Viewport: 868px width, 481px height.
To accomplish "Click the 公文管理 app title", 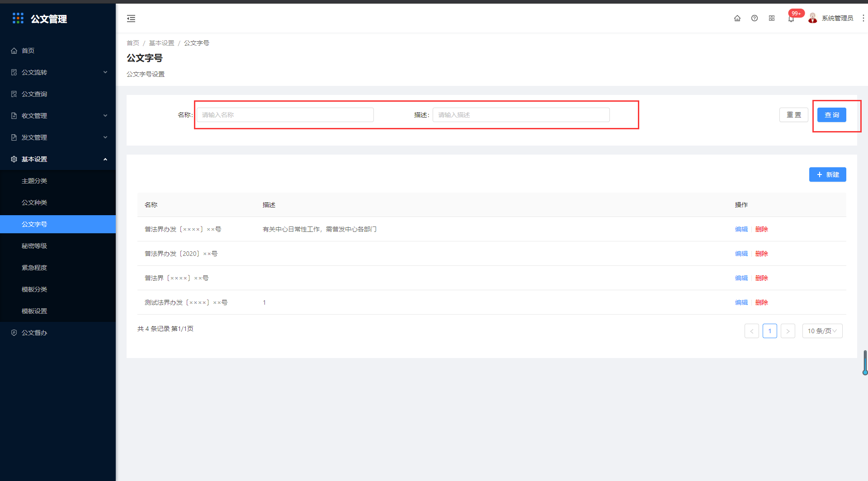I will coord(49,19).
